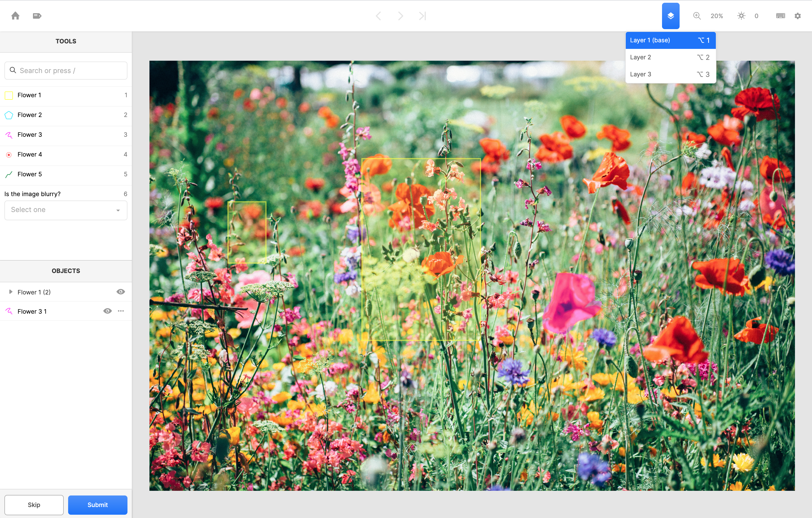Click the search magnifier icon
The image size is (812, 518).
[x=13, y=70]
